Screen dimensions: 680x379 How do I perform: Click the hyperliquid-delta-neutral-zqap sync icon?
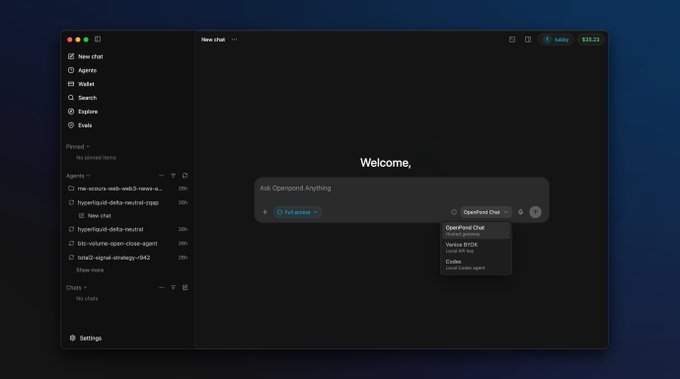pyautogui.click(x=71, y=203)
